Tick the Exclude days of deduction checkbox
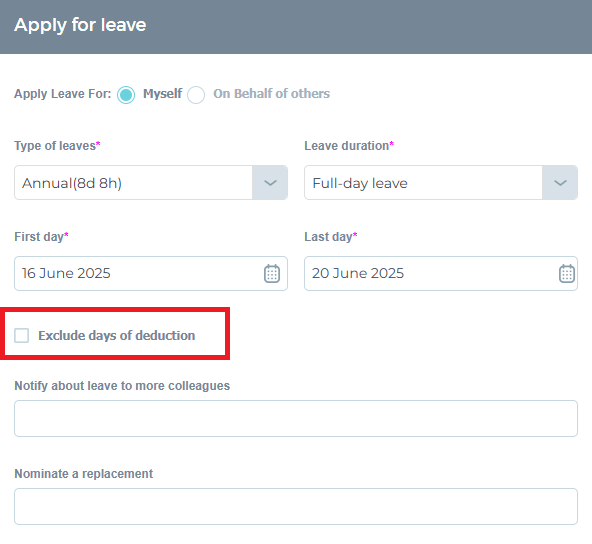The width and height of the screenshot is (592, 544). [22, 335]
